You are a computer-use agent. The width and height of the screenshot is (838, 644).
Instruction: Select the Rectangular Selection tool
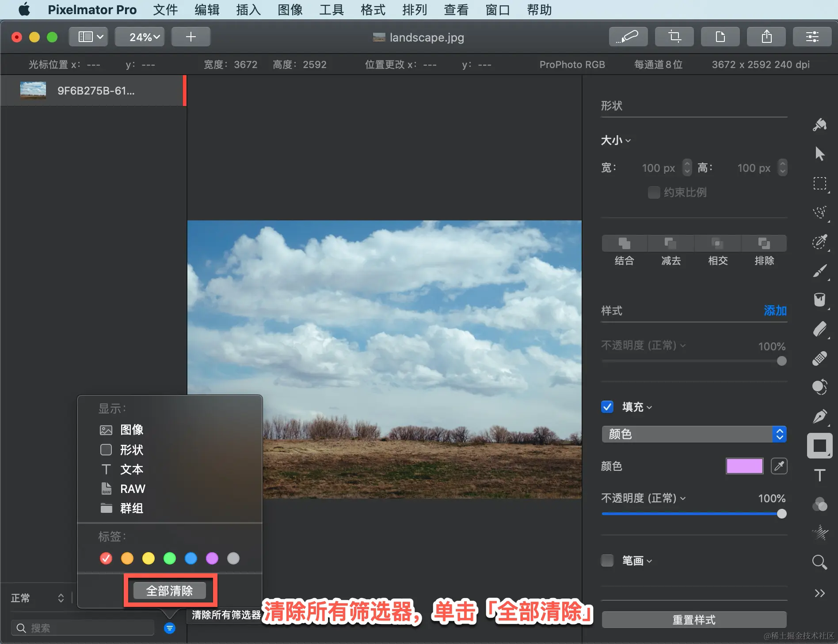point(820,183)
